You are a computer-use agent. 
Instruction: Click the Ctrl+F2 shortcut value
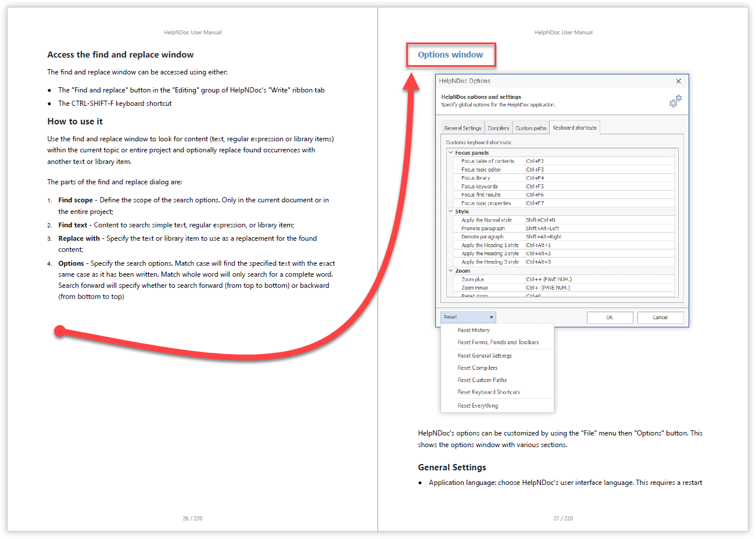coord(535,161)
